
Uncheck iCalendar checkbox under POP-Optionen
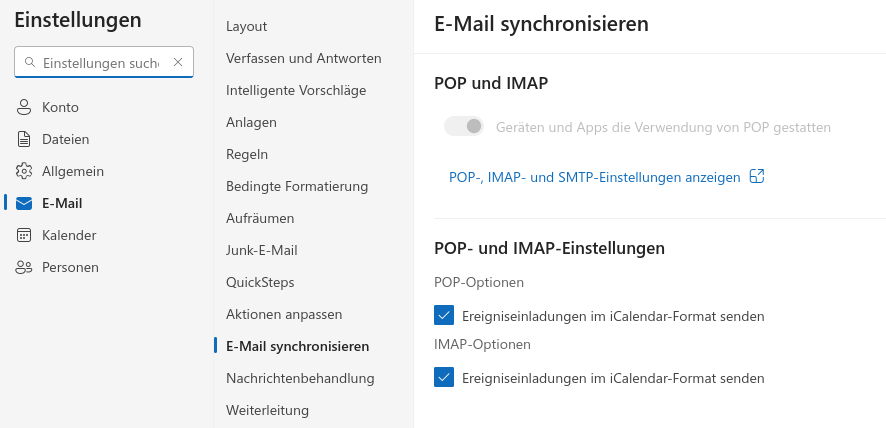(x=444, y=315)
